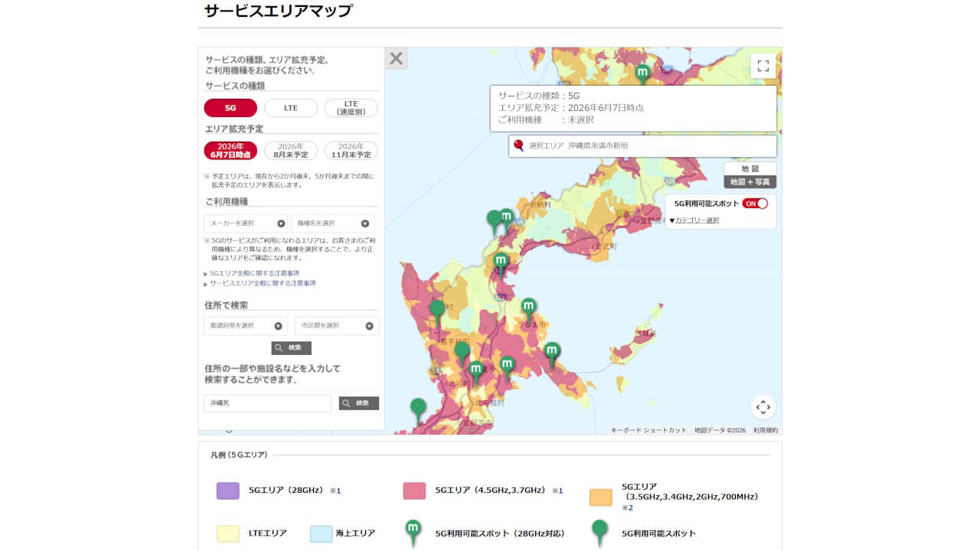Click the ご利用機種:未選択 info line

[x=546, y=120]
